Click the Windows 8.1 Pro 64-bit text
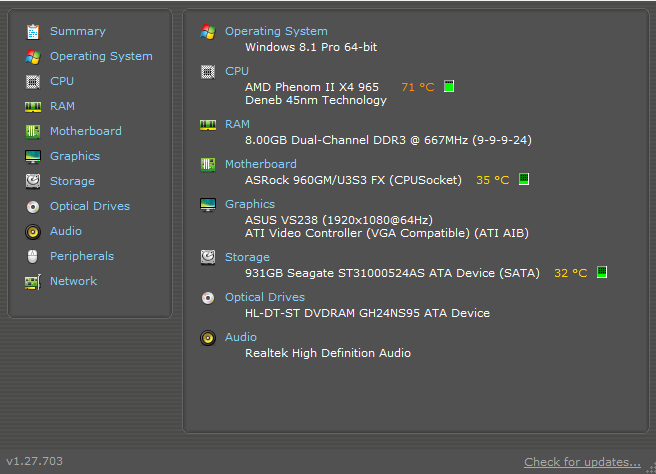Image resolution: width=656 pixels, height=474 pixels. 311,47
